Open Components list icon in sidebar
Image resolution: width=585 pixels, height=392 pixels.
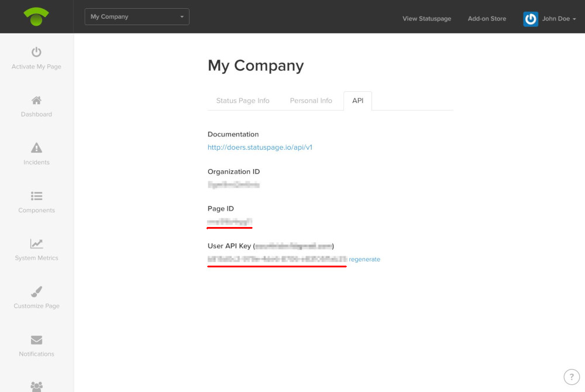pyautogui.click(x=36, y=196)
